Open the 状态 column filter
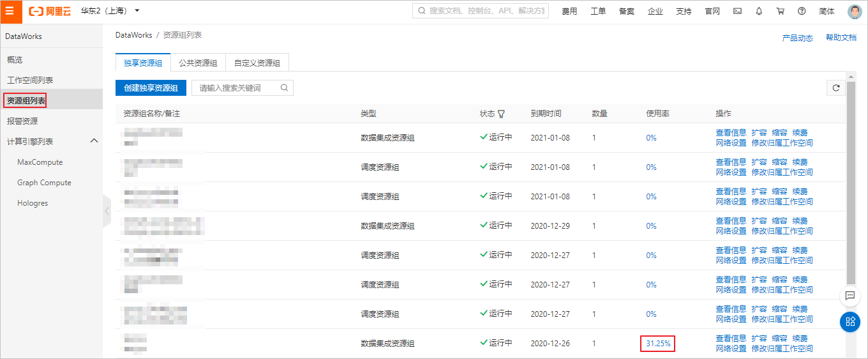This screenshot has height=359, width=868. 501,114
